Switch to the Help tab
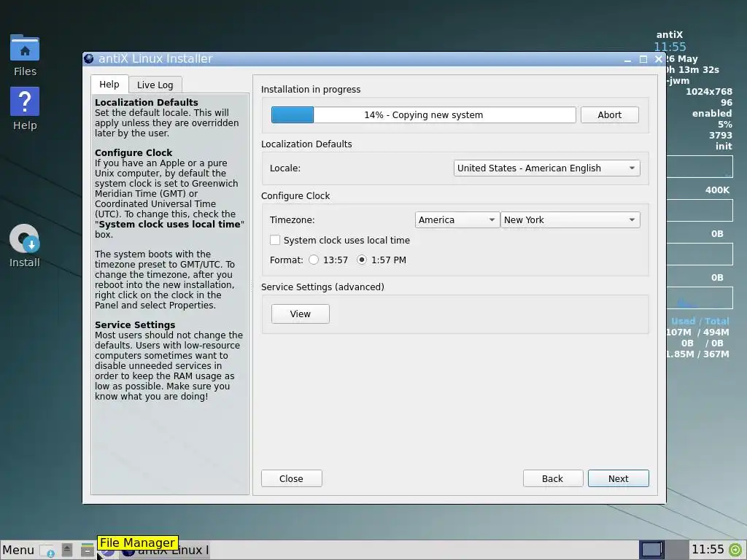This screenshot has height=560, width=747. click(x=109, y=85)
